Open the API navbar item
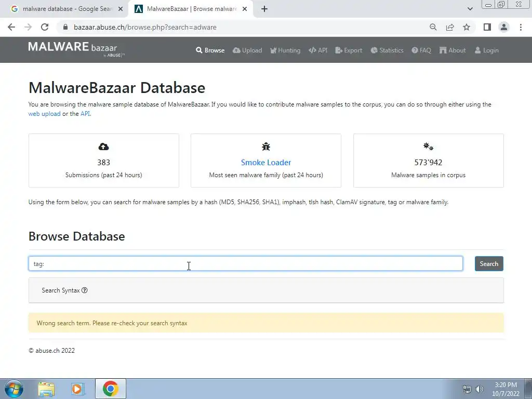The height and width of the screenshot is (399, 532). coord(318,50)
